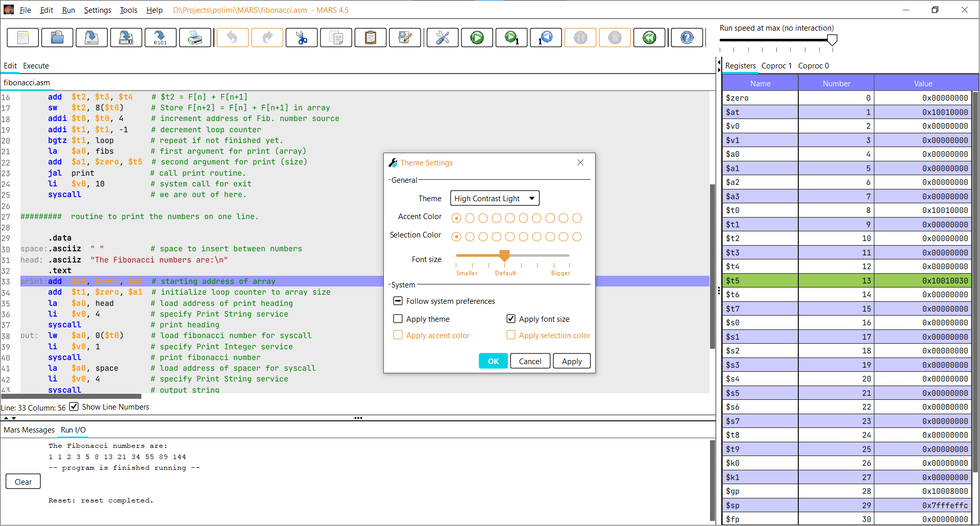This screenshot has width=980, height=526.
Task: Select the last Accent Color radio button
Action: tap(577, 218)
